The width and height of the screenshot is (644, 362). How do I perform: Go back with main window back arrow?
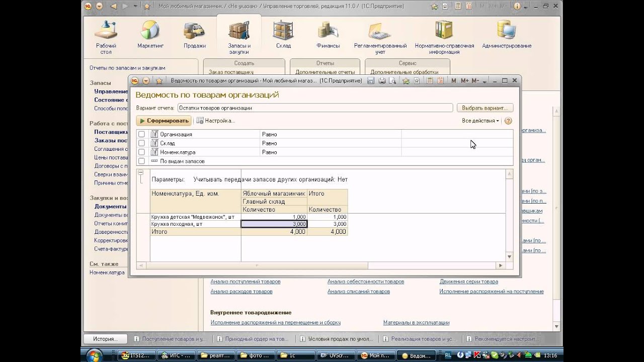(113, 6)
